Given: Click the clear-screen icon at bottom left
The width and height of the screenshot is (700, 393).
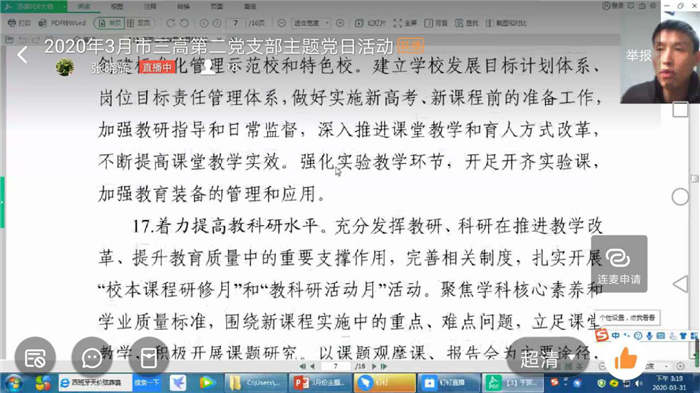Looking at the screenshot, I should [x=35, y=358].
